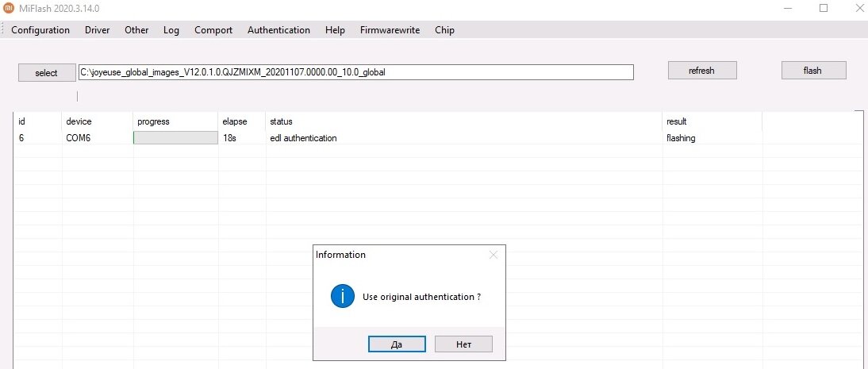Viewport: 868px width, 369px height.
Task: Maximize the MiFlash window
Action: (x=823, y=8)
